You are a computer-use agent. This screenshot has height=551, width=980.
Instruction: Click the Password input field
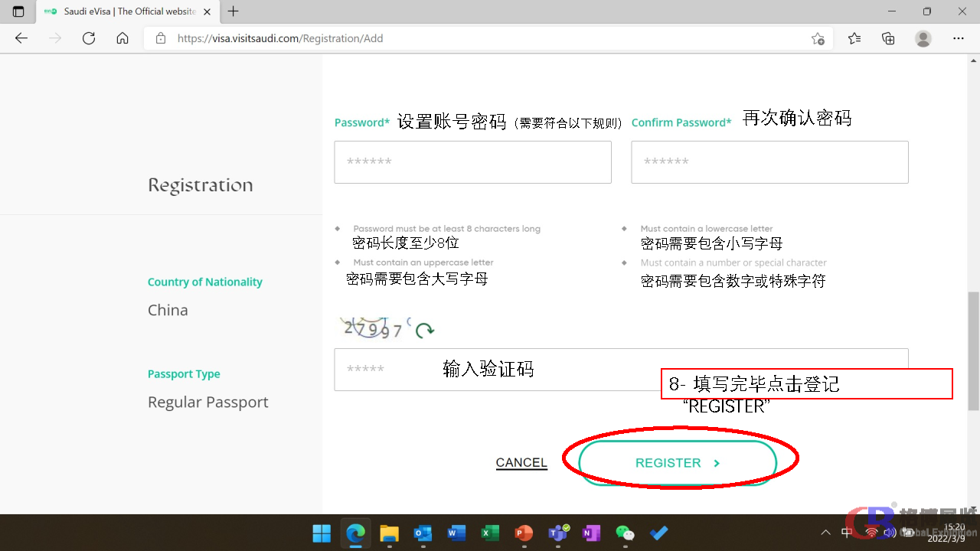(x=472, y=162)
